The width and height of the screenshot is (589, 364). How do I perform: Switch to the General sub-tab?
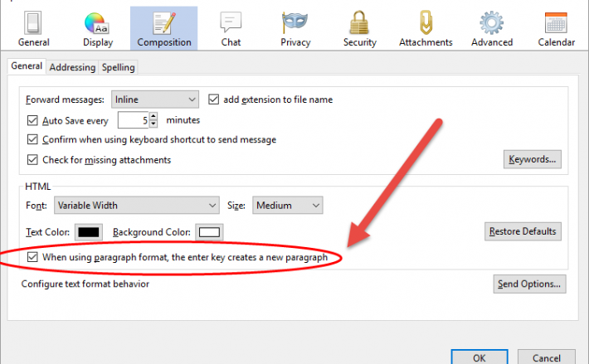coord(27,66)
